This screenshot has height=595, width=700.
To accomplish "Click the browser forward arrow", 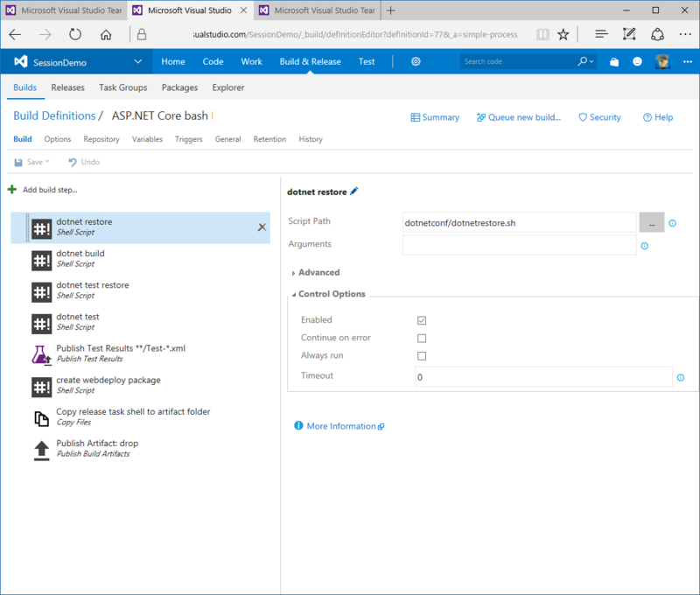I will click(45, 34).
